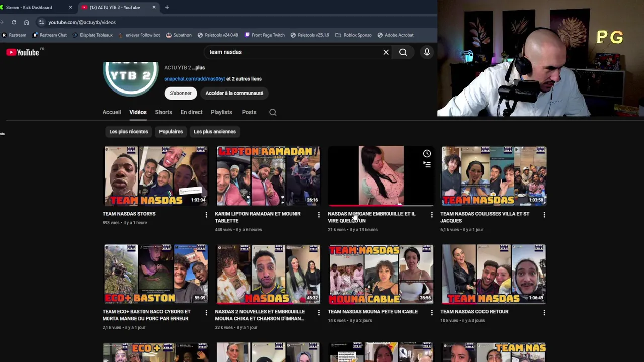Clear the search box with the X icon

(386, 52)
